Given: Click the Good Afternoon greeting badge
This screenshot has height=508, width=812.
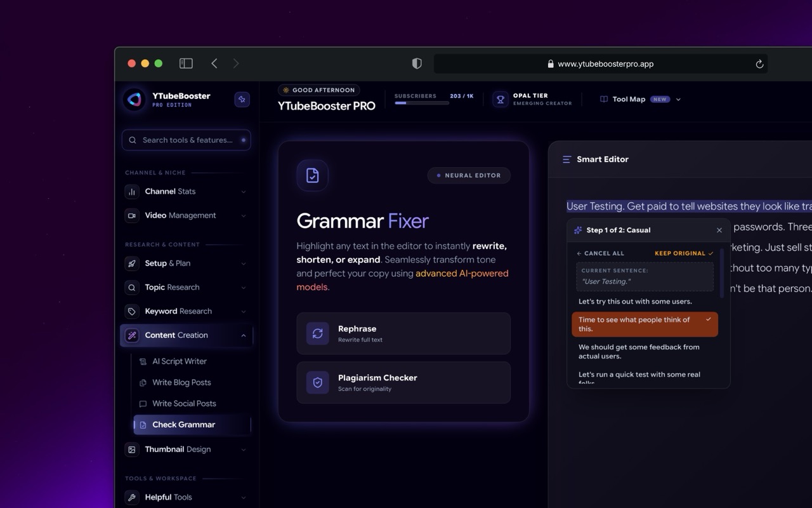Looking at the screenshot, I should point(319,90).
